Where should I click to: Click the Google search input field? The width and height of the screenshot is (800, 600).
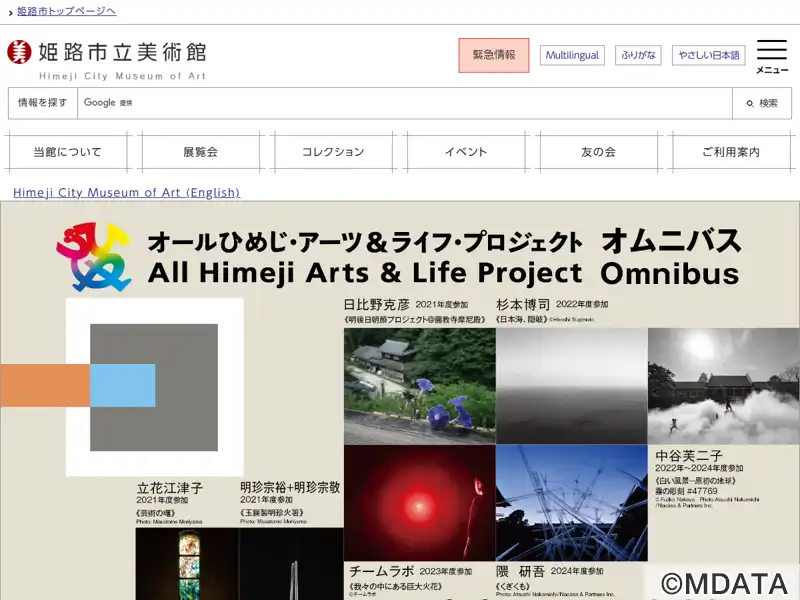pos(405,103)
